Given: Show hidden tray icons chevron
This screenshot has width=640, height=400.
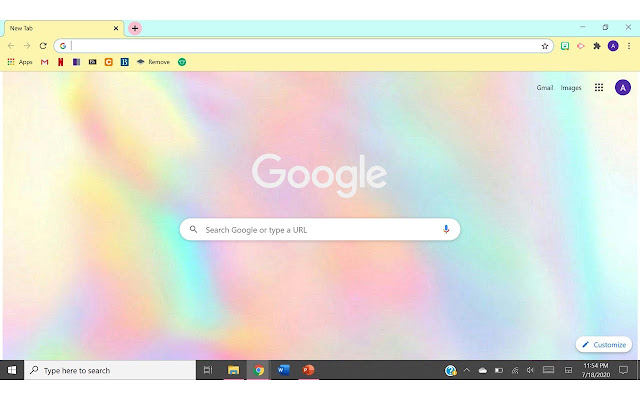Looking at the screenshot, I should point(467,370).
